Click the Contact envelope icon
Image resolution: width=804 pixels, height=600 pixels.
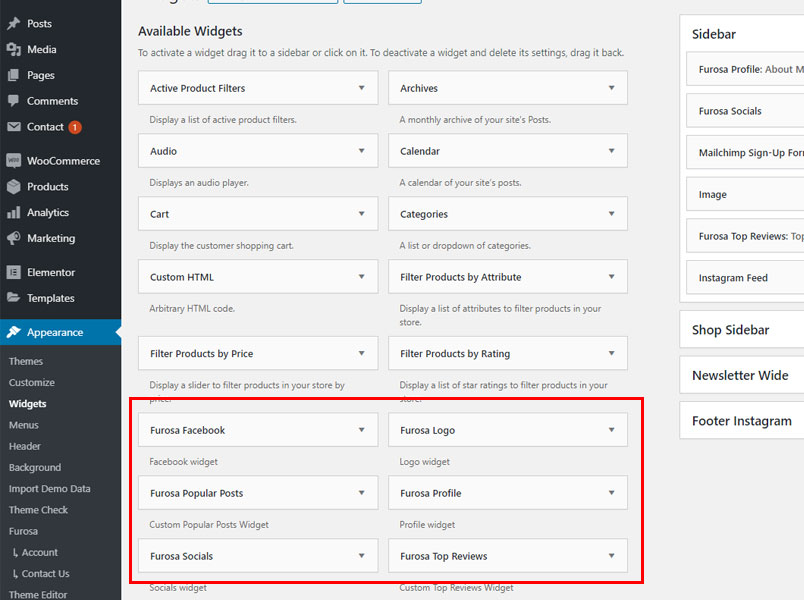14,127
